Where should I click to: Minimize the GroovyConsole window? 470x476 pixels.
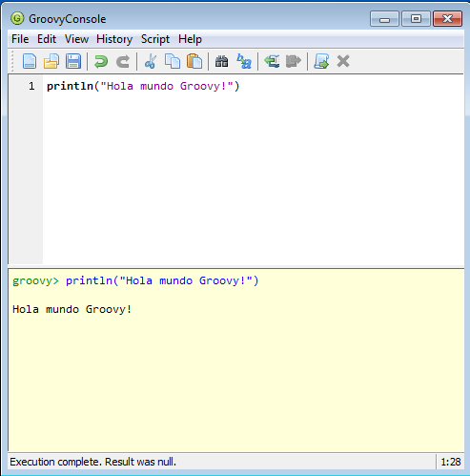coord(384,19)
